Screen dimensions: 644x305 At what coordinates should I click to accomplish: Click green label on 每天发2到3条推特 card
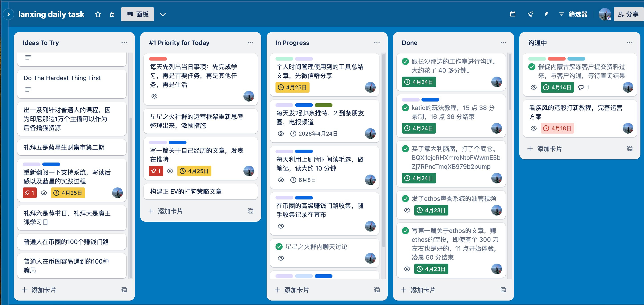click(x=323, y=105)
